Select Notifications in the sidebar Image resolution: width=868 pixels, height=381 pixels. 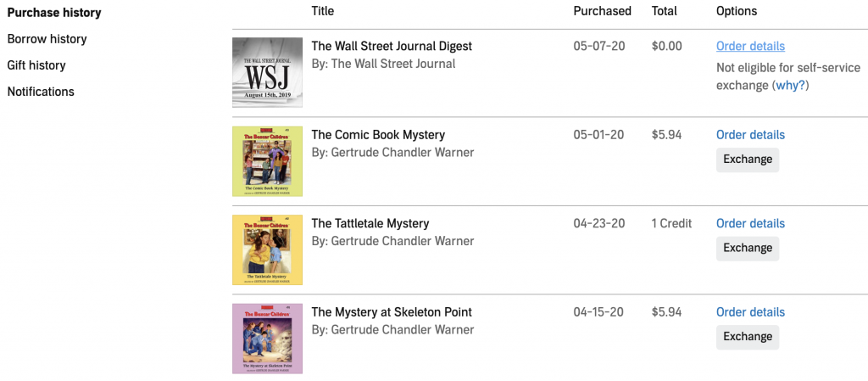click(41, 92)
